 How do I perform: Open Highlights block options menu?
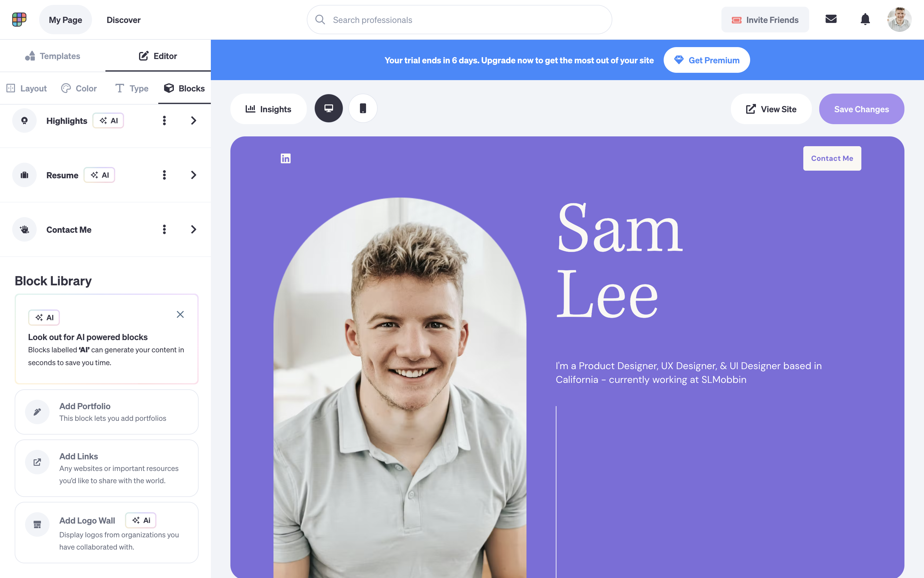pyautogui.click(x=164, y=120)
